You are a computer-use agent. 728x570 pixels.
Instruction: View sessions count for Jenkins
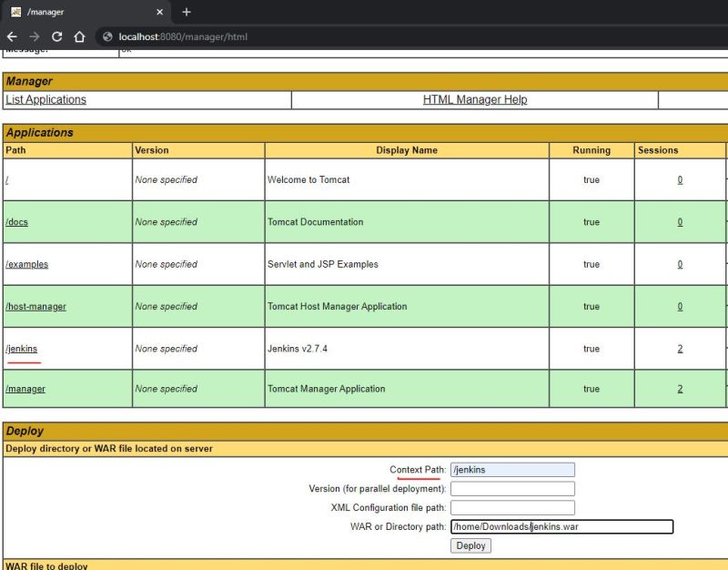click(679, 348)
